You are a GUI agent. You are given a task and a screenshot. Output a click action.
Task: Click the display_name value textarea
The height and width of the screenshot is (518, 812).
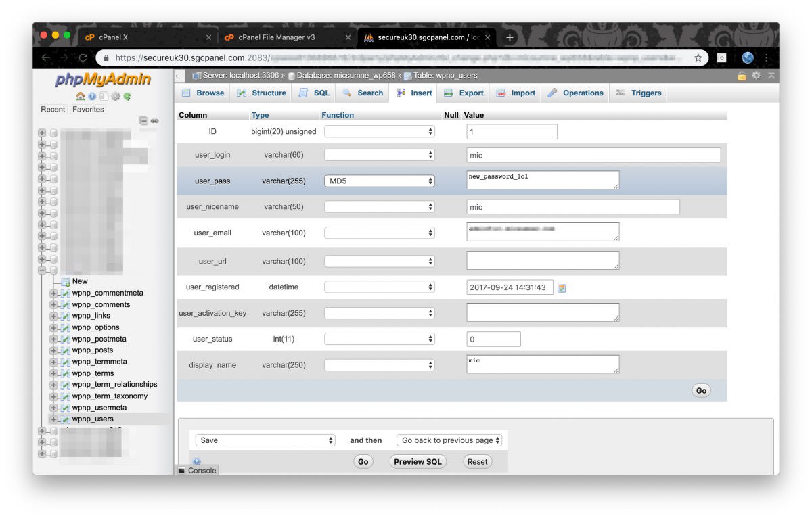click(543, 364)
